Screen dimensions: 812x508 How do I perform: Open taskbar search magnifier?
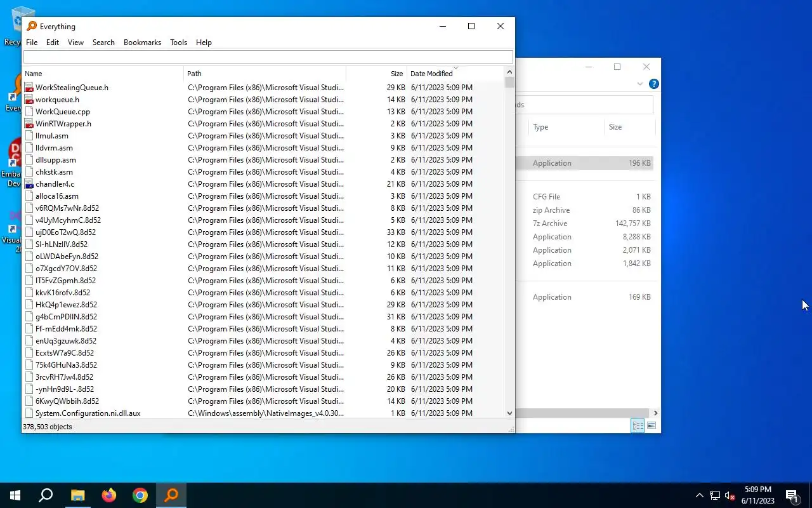(x=46, y=495)
